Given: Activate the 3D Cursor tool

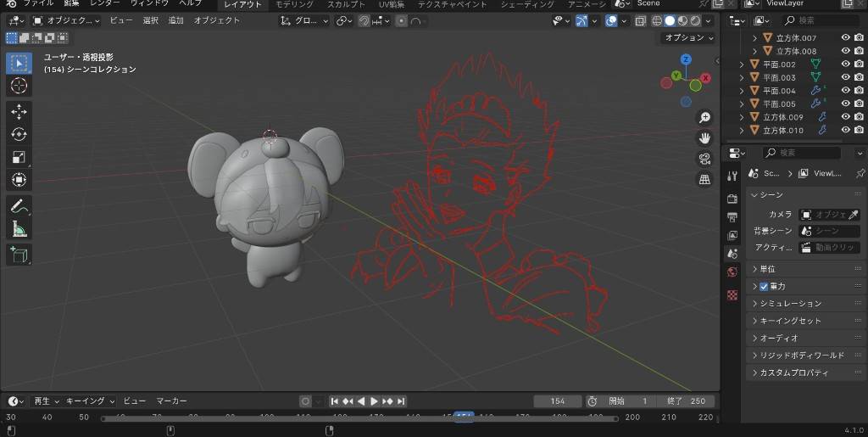Looking at the screenshot, I should pyautogui.click(x=19, y=86).
